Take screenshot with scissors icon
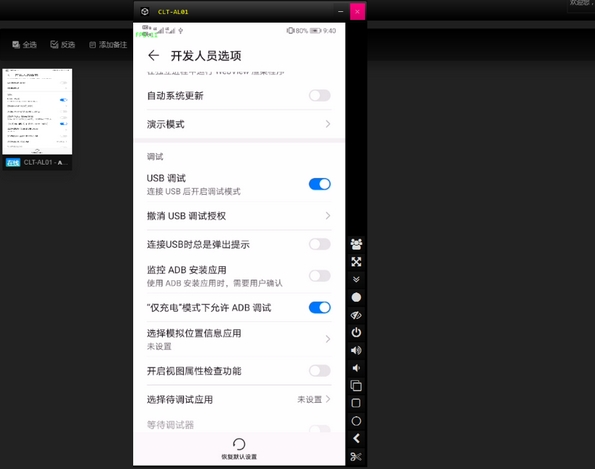Screen dimensions: 595x469 click(356, 456)
